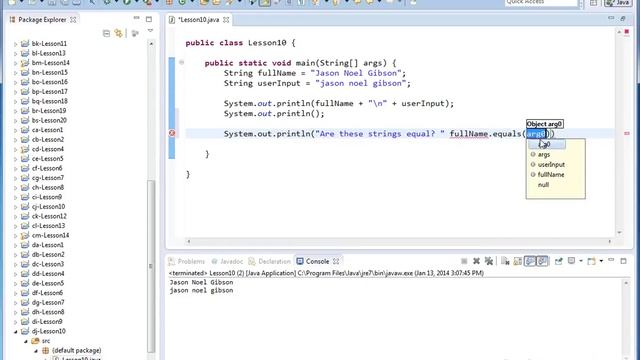Open the Open Console dropdown arrow
The width and height of the screenshot is (640, 360).
click(601, 261)
